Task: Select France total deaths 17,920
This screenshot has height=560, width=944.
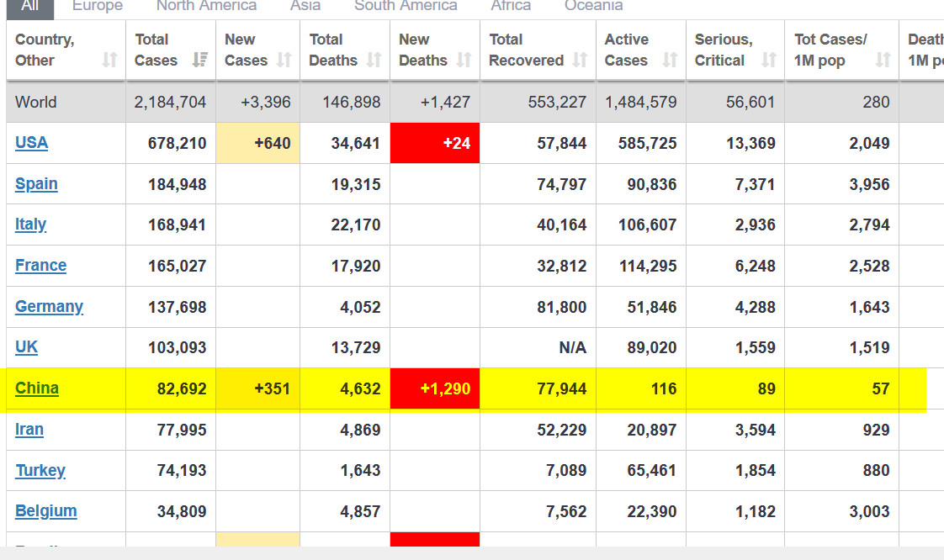Action: pyautogui.click(x=356, y=266)
